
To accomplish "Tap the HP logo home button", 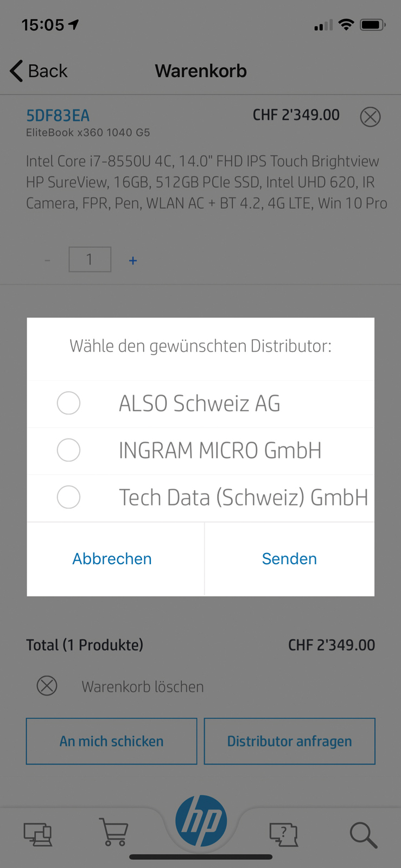I will [201, 821].
